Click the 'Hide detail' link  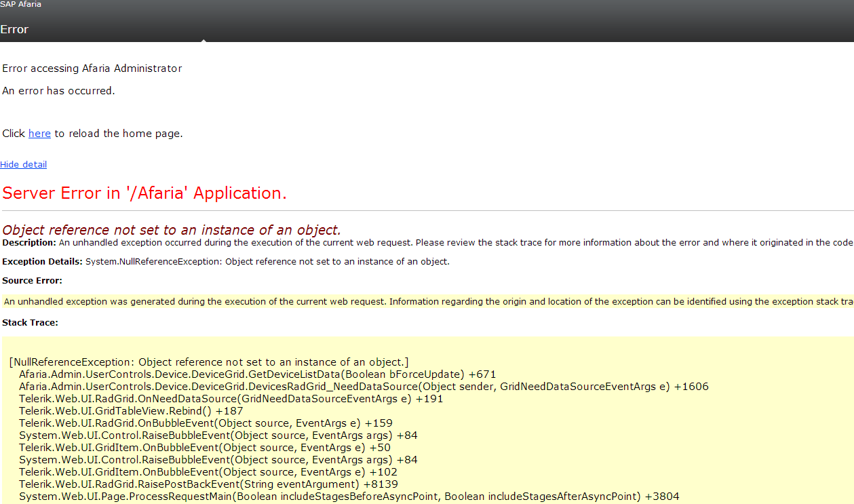coord(24,165)
